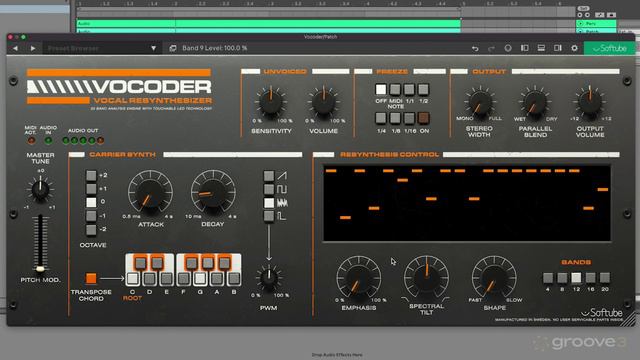The image size is (640, 360).
Task: Click the Master Tune knob
Action: [x=40, y=190]
